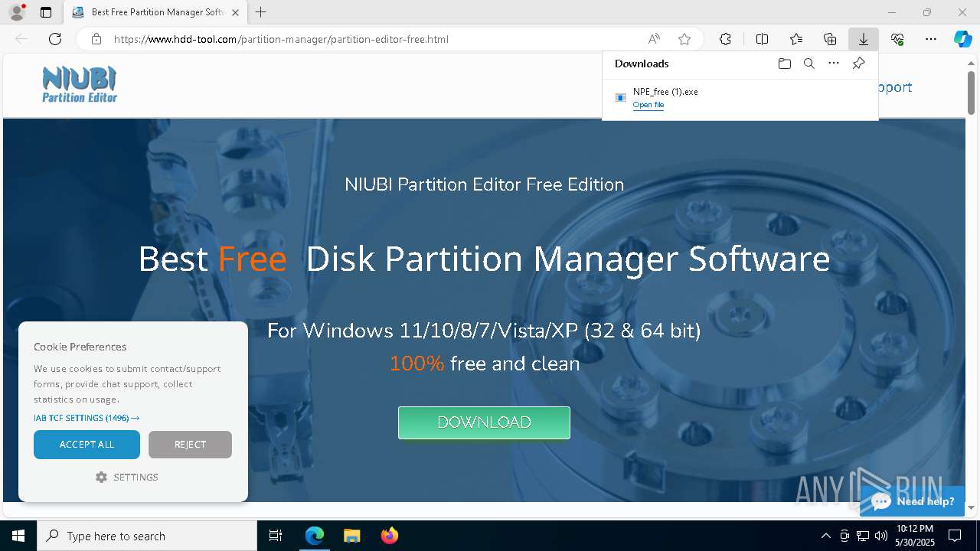The height and width of the screenshot is (551, 980).
Task: Open IAB TCF SETTINGS link
Action: [x=87, y=418]
